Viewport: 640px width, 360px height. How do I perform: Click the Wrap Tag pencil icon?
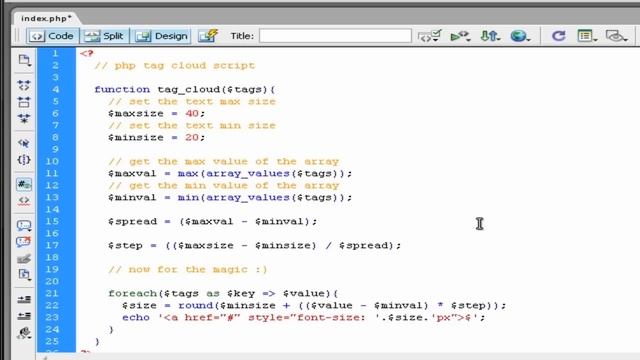(24, 258)
